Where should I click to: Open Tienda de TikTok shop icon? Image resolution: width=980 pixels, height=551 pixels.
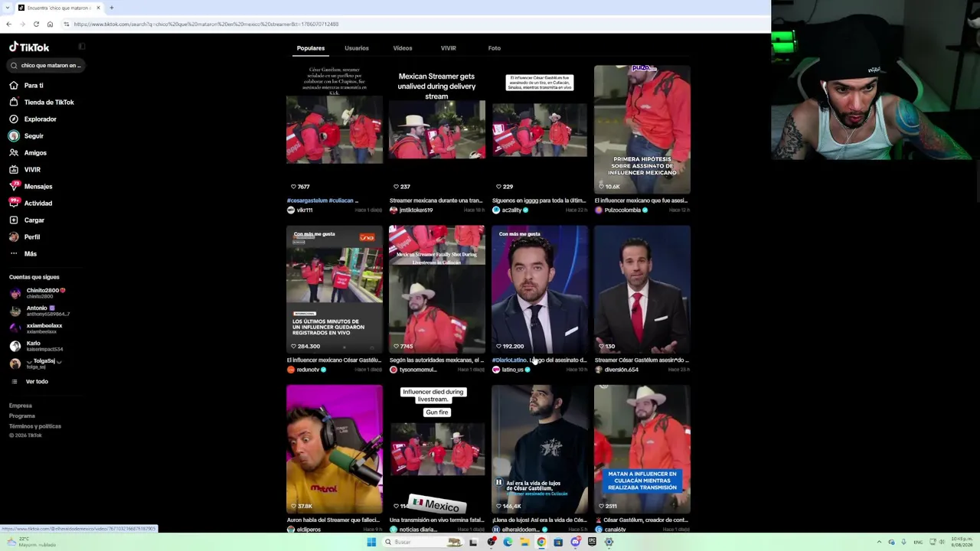[14, 102]
